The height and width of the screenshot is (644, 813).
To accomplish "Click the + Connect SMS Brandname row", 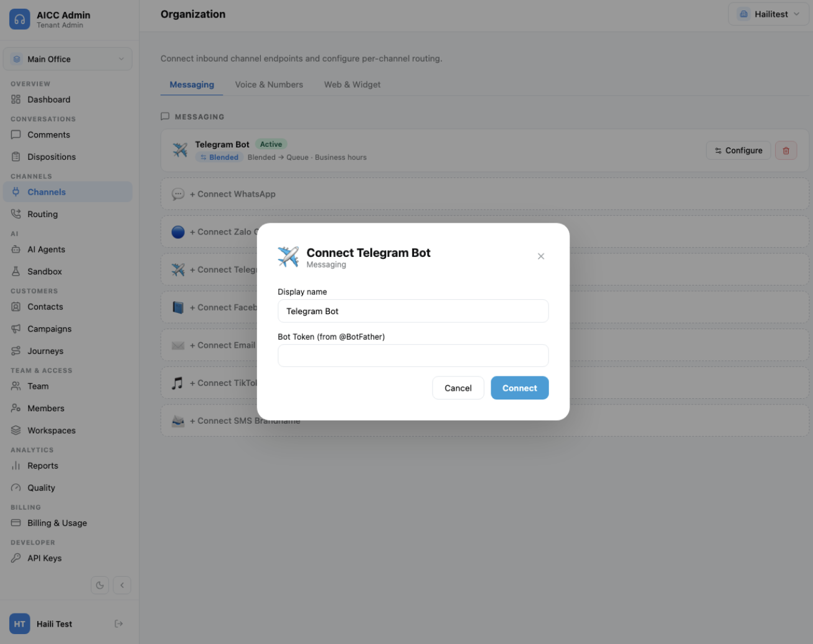I will coord(484,421).
